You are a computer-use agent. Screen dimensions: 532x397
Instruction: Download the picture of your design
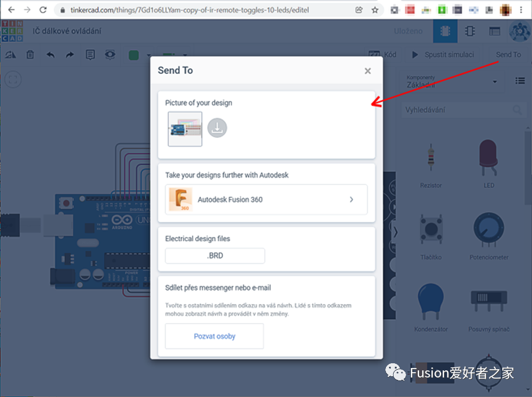pyautogui.click(x=217, y=128)
